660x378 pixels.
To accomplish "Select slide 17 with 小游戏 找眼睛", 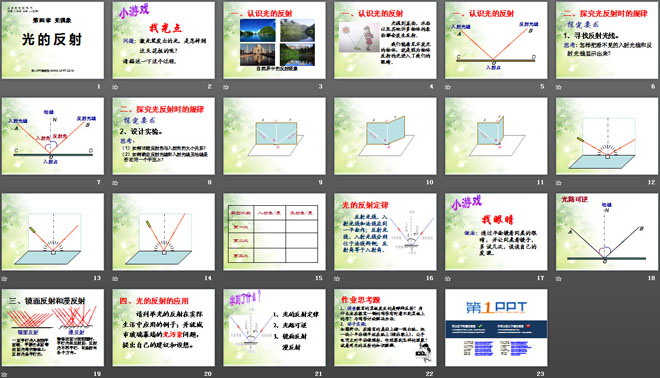I will coord(496,232).
